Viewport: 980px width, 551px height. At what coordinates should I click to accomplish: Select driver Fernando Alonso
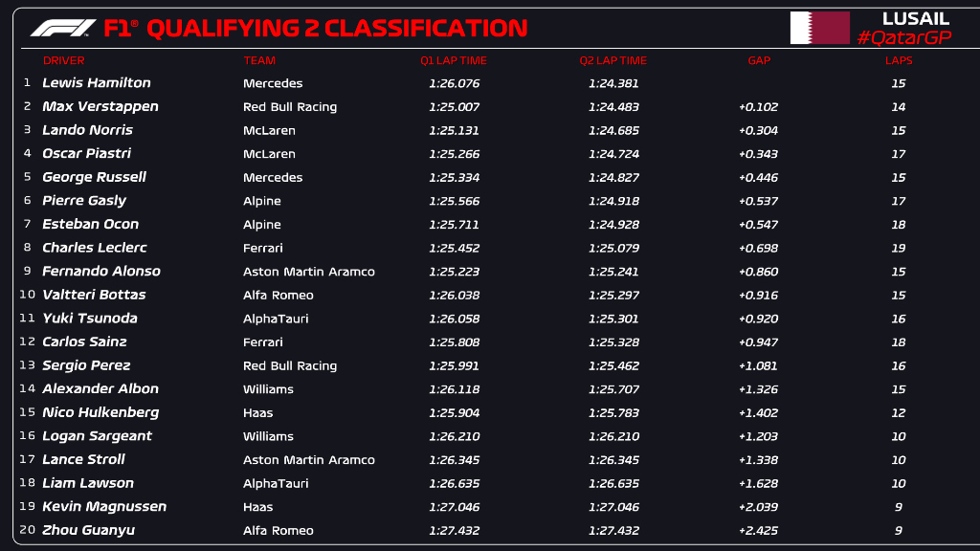[101, 271]
